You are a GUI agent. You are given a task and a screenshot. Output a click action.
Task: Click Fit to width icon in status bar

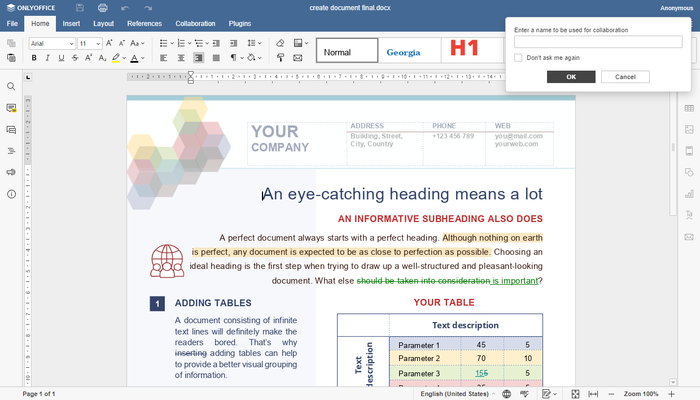click(593, 394)
